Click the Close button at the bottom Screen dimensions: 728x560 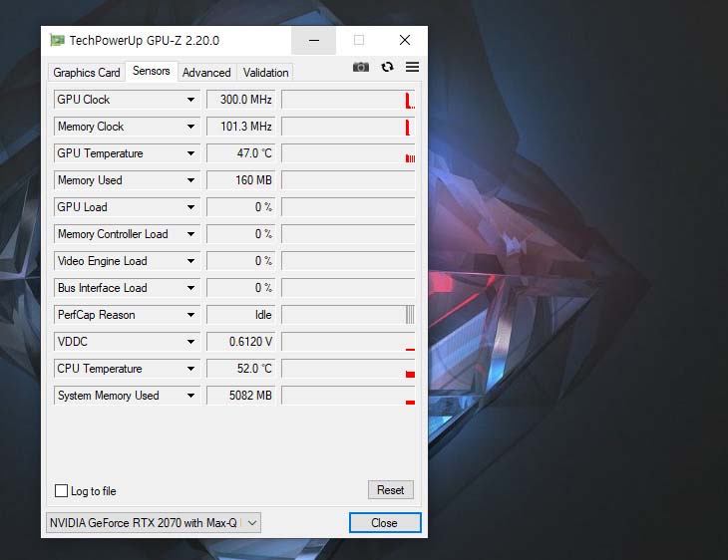coord(385,523)
